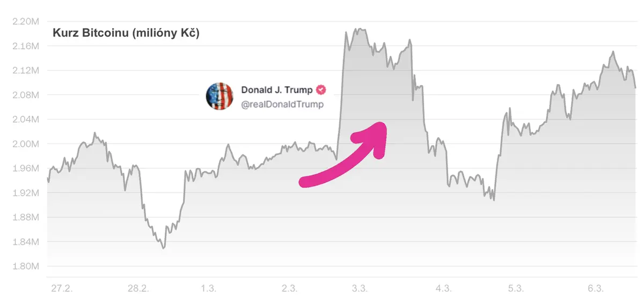644x306 pixels.
Task: Select the 3.3. date label
Action: tap(360, 289)
